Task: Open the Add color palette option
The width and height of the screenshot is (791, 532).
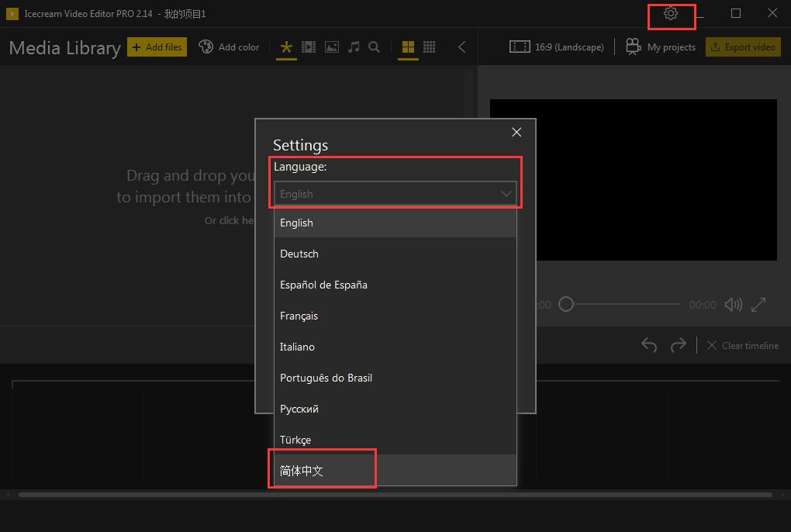Action: click(x=229, y=47)
